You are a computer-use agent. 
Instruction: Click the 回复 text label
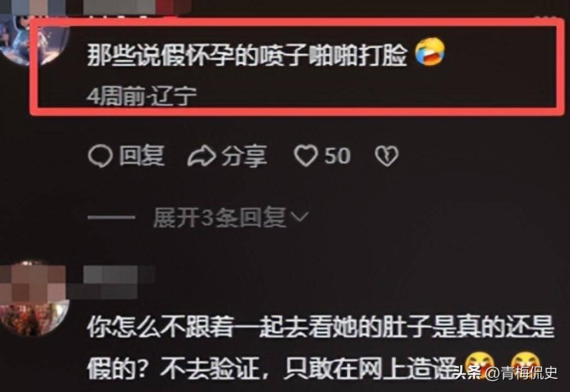click(x=141, y=156)
